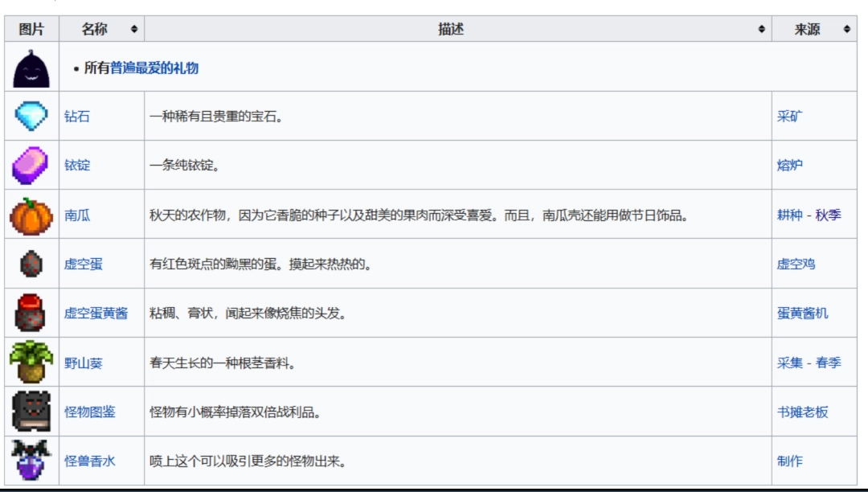Open the 虚空蛋黄酱 item link
This screenshot has width=868, height=492.
tap(96, 314)
